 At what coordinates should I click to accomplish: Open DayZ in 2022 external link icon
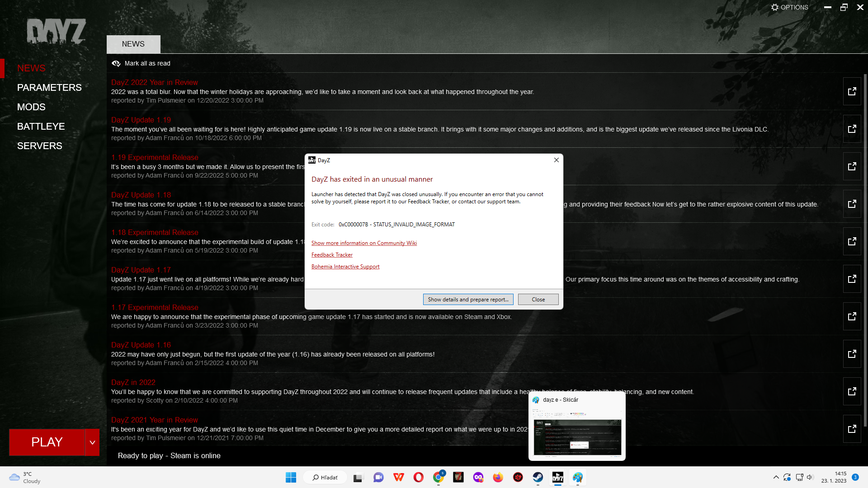pos(852,391)
